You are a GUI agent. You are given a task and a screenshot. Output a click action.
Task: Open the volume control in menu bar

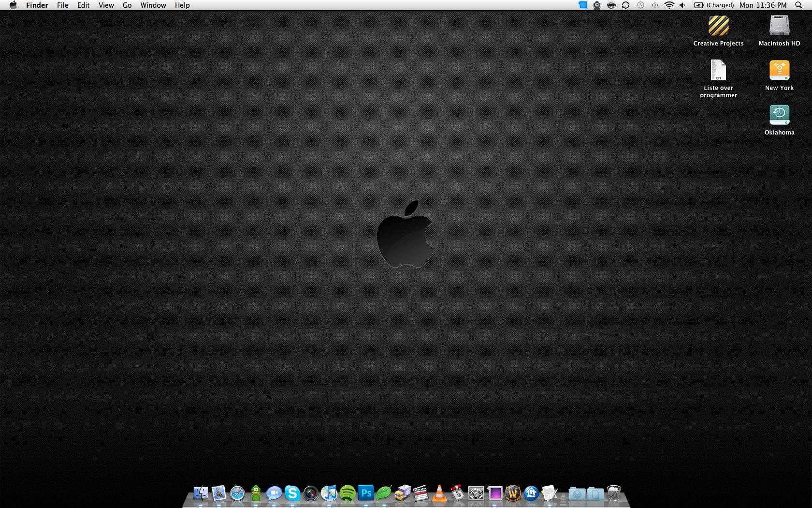682,5
